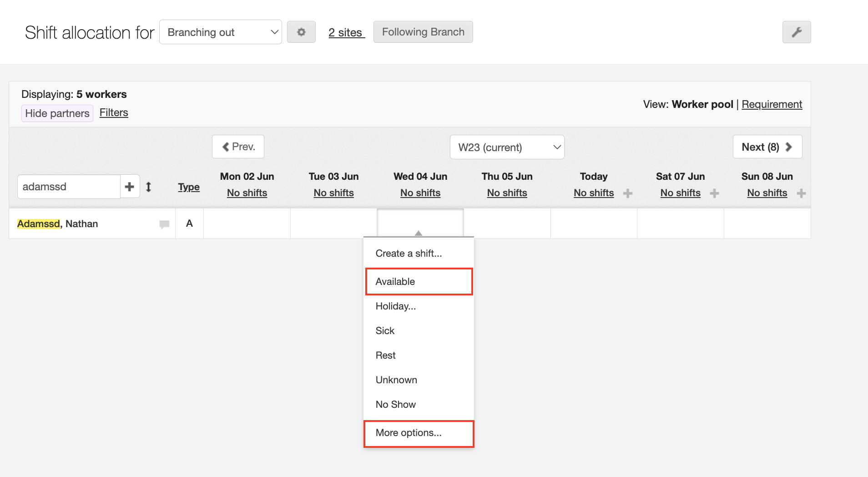
Task: Open the 2 sites link
Action: [346, 33]
